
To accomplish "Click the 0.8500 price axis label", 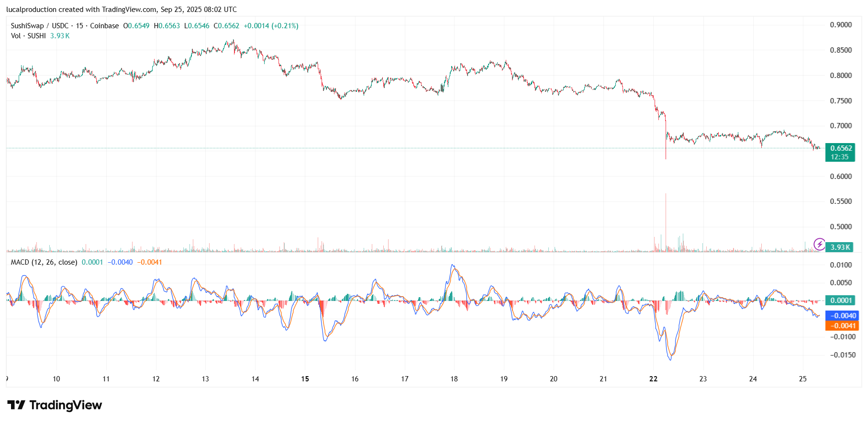I will [841, 50].
